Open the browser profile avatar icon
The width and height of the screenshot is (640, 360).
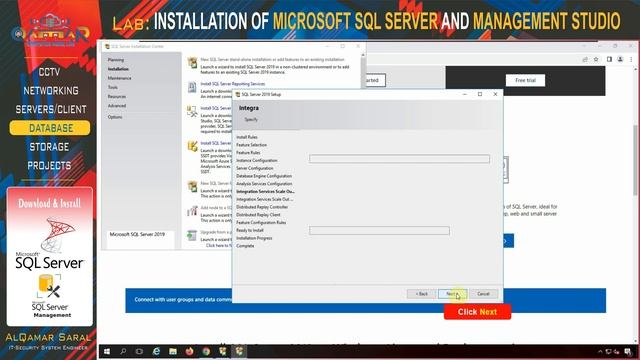[620, 60]
